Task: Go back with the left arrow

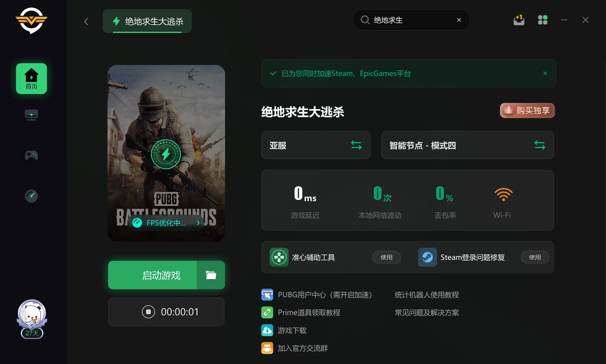Action: (x=86, y=21)
